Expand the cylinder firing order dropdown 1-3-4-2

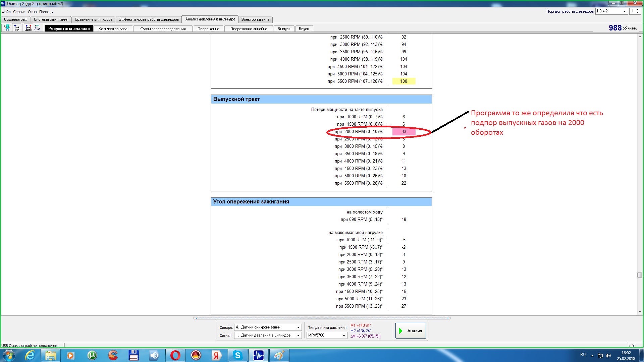[x=625, y=11]
